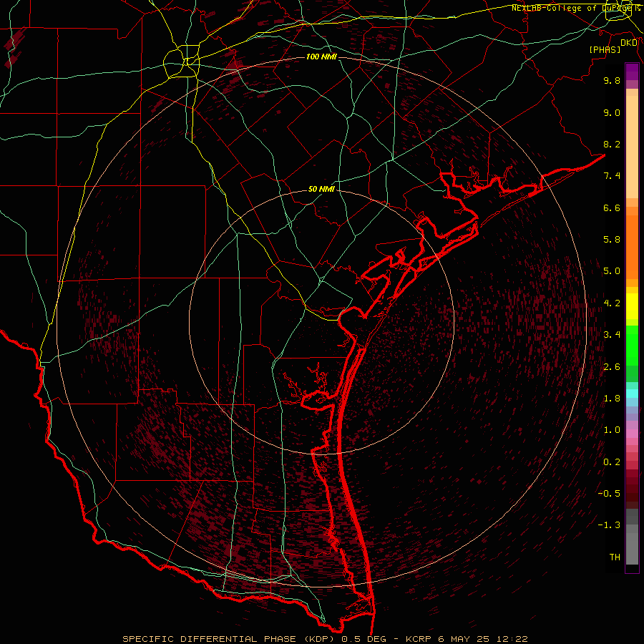
Task: Click the 8.2 value on color scale
Action: tap(612, 144)
